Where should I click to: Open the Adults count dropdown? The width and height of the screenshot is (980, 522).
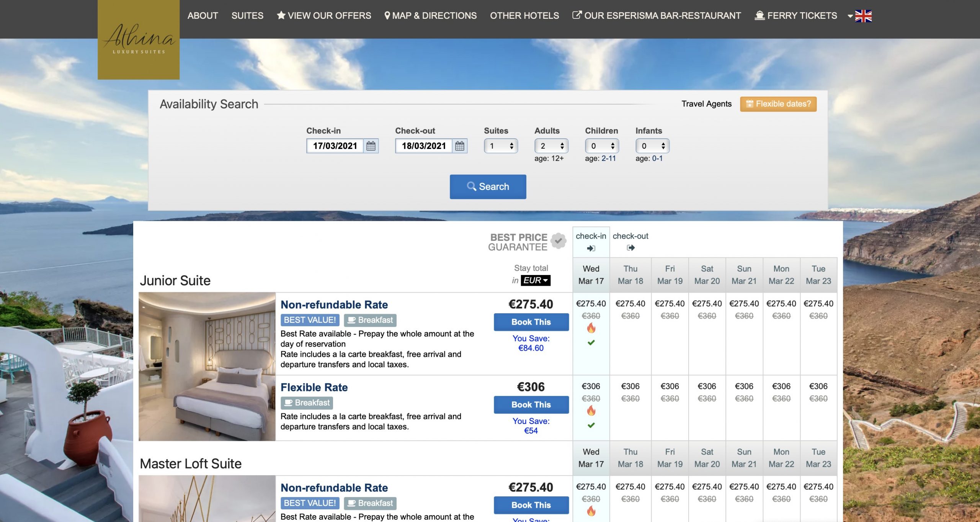[551, 146]
